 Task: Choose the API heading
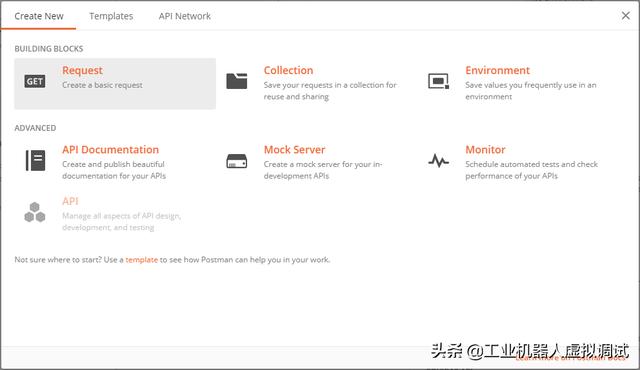tap(70, 201)
